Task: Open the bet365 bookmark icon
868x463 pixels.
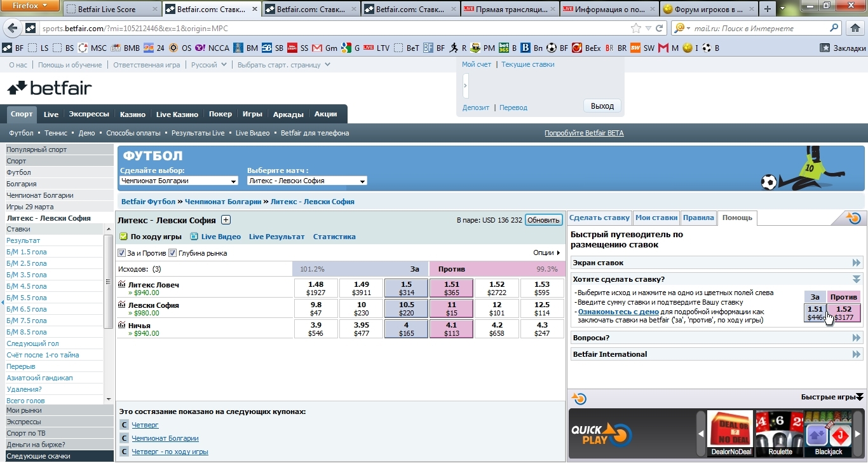Action: (503, 48)
